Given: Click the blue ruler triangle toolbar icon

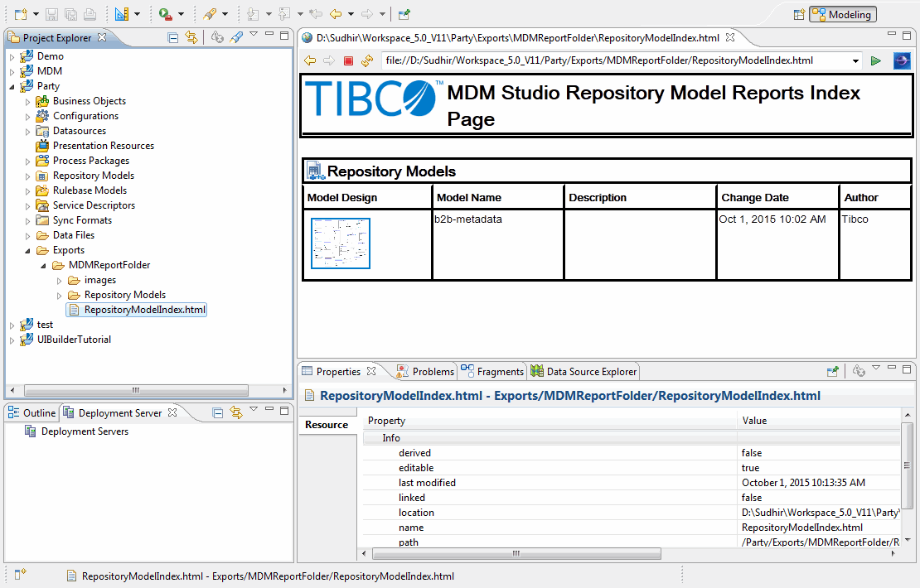Looking at the screenshot, I should pos(122,14).
